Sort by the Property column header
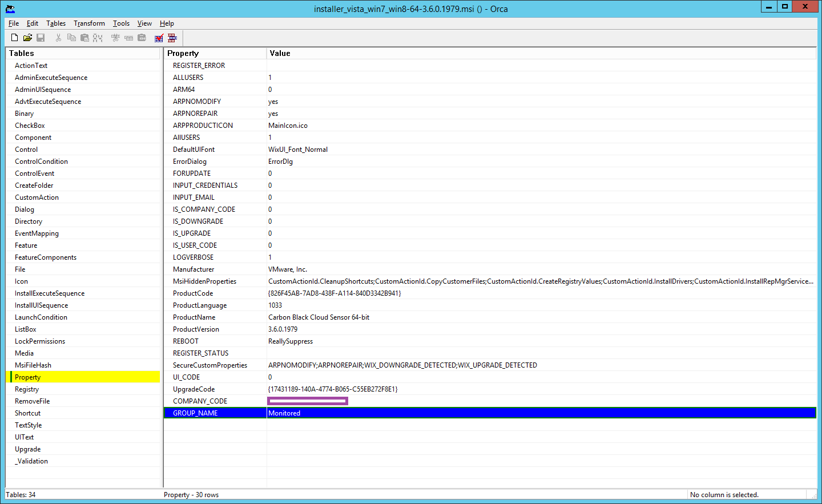The height and width of the screenshot is (504, 822). point(215,53)
